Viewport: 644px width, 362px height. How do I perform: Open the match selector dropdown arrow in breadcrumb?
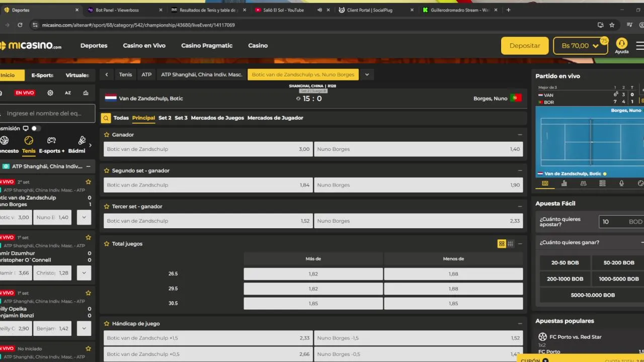(367, 74)
